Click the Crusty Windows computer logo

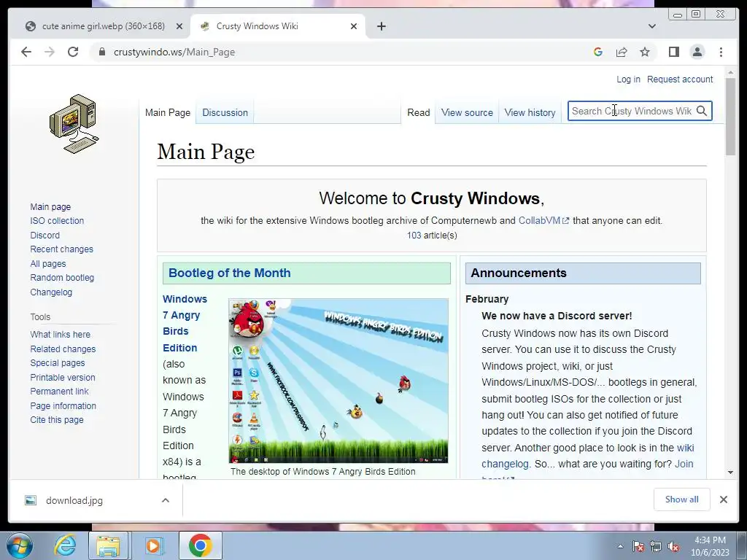click(74, 124)
